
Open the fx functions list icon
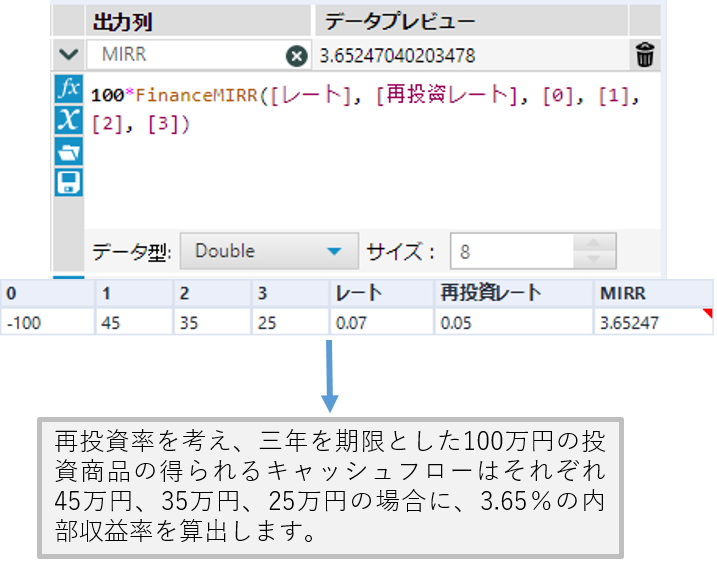point(68,88)
